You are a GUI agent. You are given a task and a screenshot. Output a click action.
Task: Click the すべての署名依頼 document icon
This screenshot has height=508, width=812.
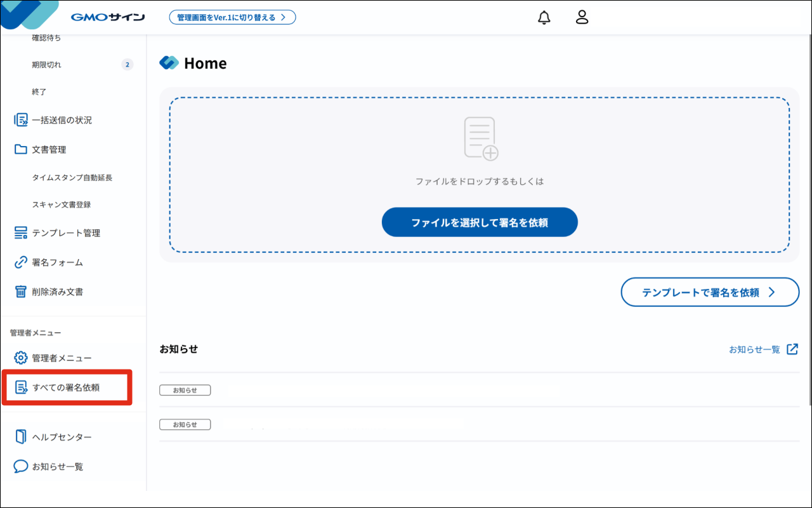pos(21,387)
